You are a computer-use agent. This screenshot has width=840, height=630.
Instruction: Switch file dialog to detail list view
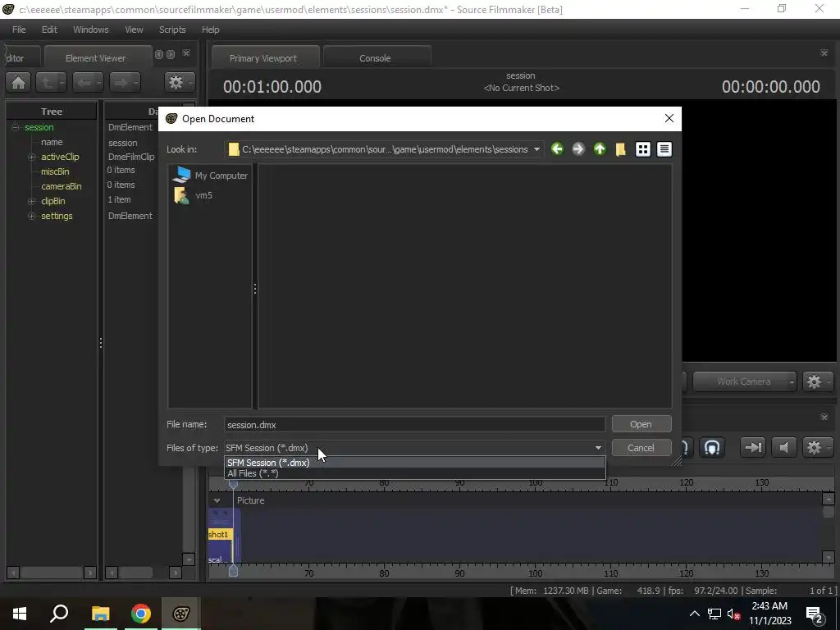[664, 149]
